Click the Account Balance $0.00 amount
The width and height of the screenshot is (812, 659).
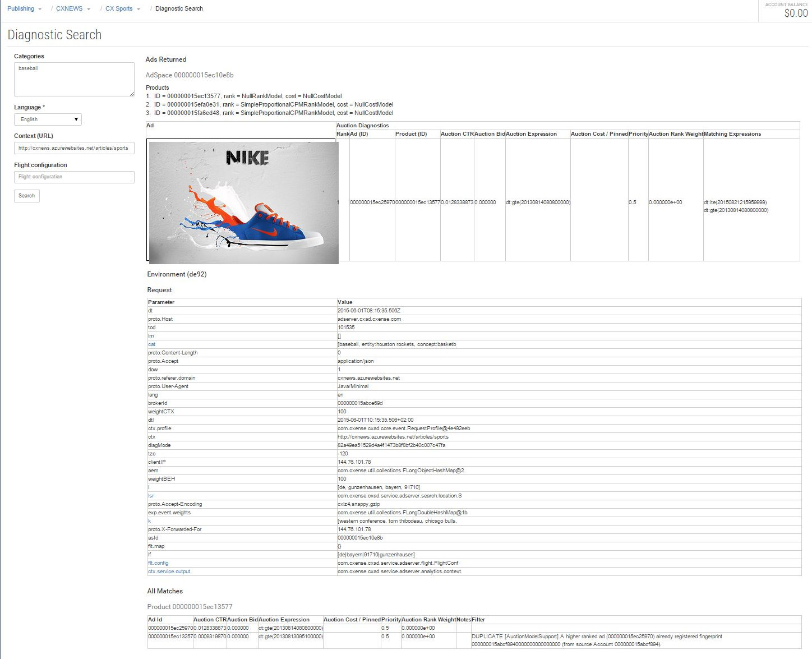[x=796, y=13]
